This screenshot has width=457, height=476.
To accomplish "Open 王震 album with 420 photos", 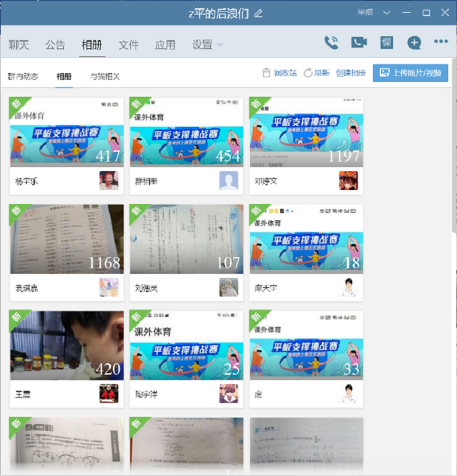I will pos(67,346).
